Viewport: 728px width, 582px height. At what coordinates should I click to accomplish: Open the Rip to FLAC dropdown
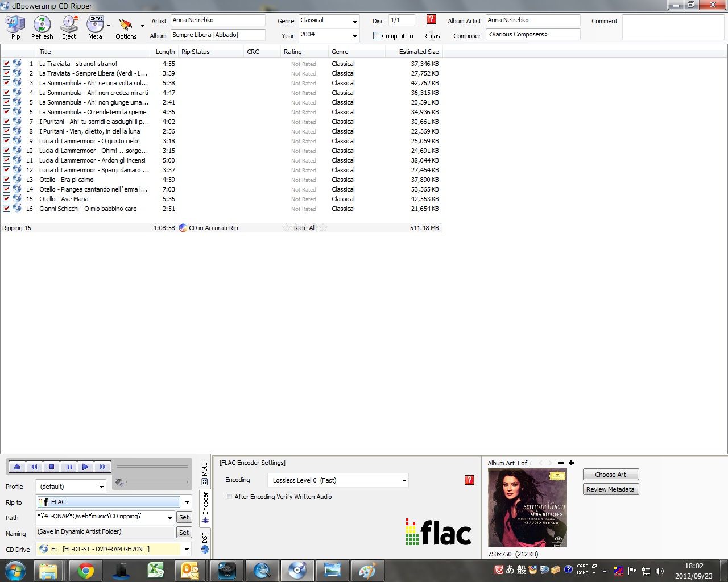coord(187,502)
